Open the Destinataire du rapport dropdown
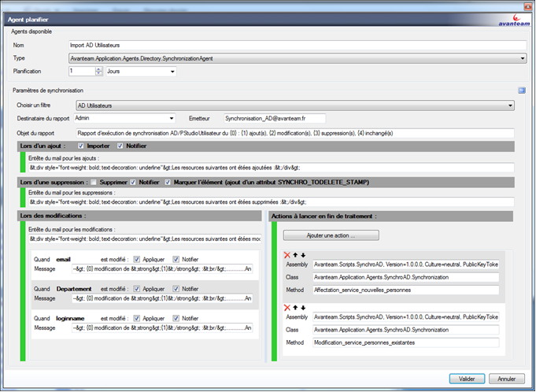Screen dimensions: 536x392 point(170,118)
